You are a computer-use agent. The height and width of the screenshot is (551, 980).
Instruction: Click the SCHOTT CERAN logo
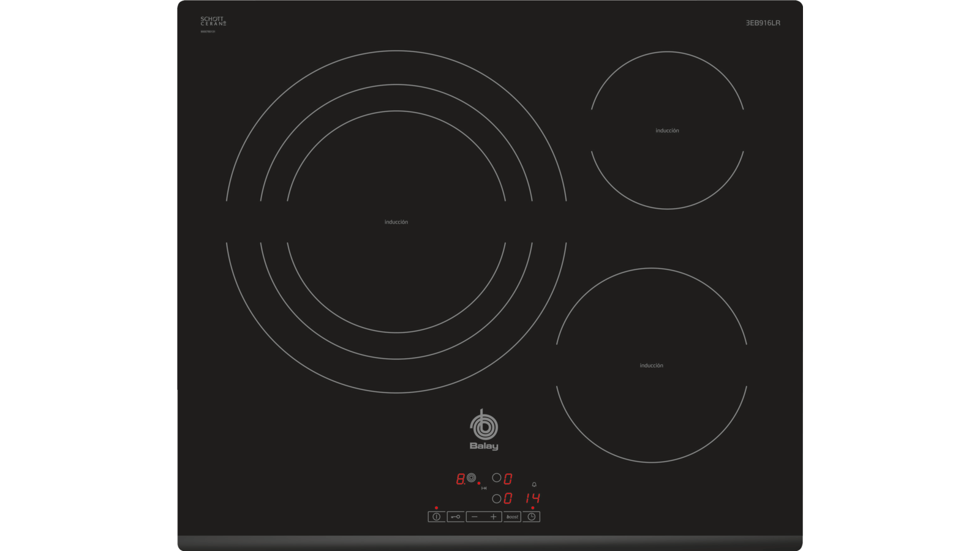coord(213,21)
